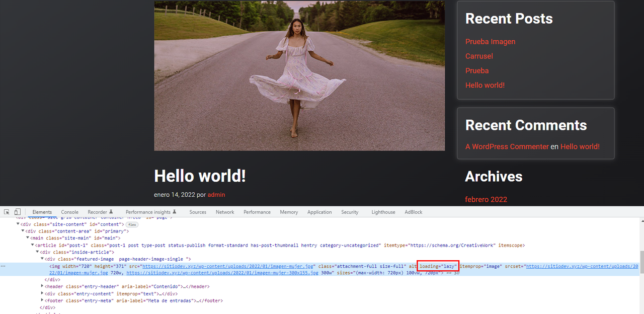
Task: Click the Archives widget heading
Action: click(494, 176)
